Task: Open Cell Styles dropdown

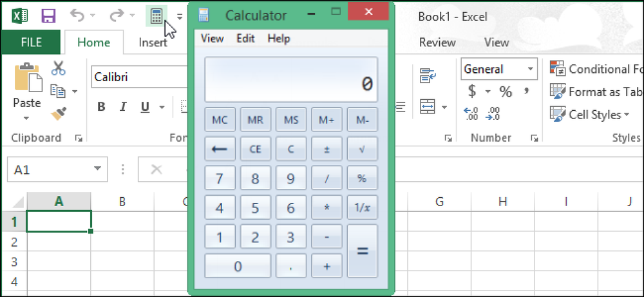Action: (x=589, y=114)
